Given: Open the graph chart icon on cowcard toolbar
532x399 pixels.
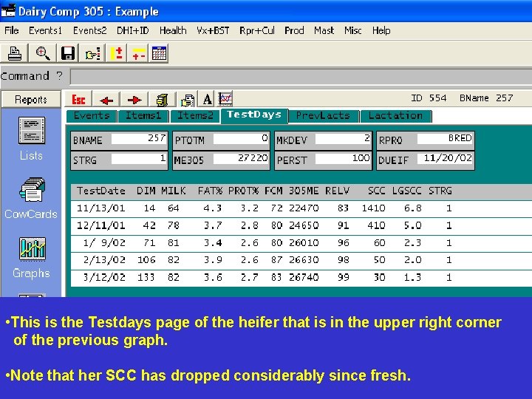Looking at the screenshot, I should coord(225,99).
